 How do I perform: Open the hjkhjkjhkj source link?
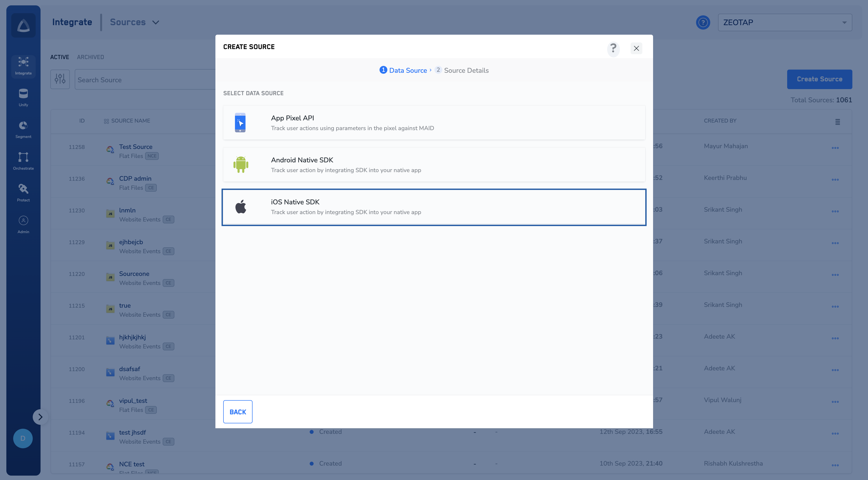click(132, 337)
